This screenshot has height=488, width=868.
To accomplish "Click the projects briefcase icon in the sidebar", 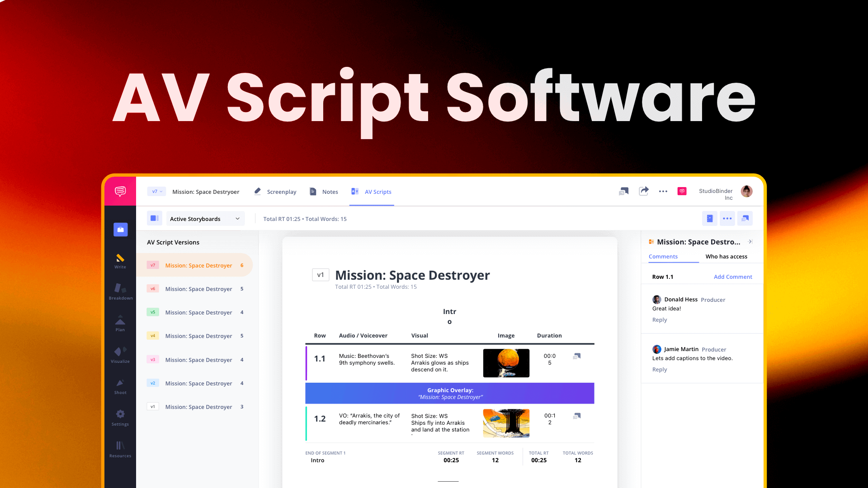I will point(120,230).
